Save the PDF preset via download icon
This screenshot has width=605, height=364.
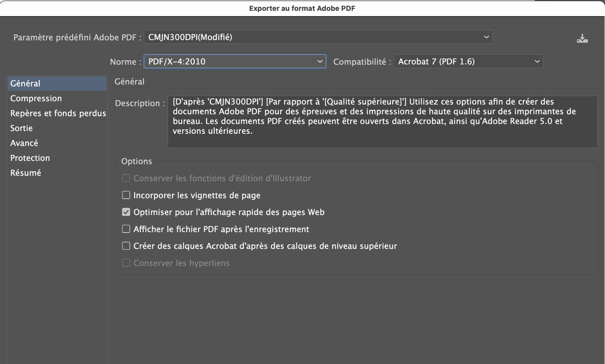[582, 39]
